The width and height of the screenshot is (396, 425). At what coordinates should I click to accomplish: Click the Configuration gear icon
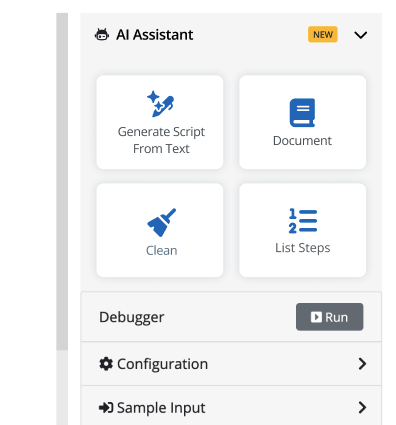click(106, 364)
